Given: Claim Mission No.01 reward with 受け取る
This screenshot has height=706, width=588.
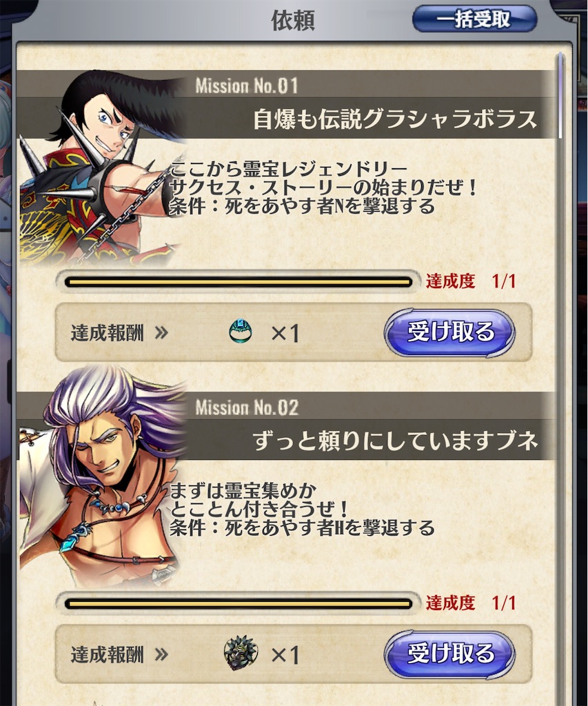Looking at the screenshot, I should [449, 333].
